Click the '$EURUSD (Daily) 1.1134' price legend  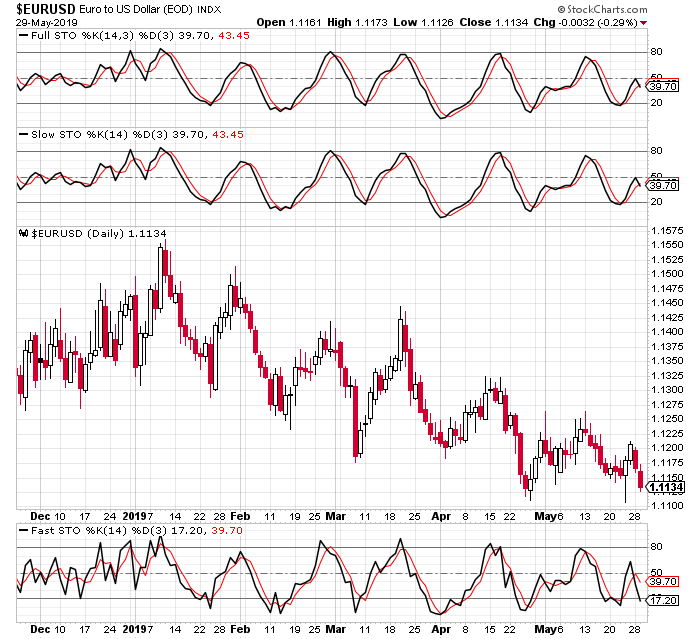coord(99,234)
